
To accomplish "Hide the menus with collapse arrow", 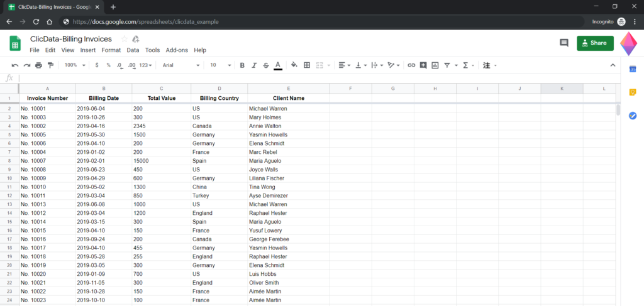I will (613, 65).
